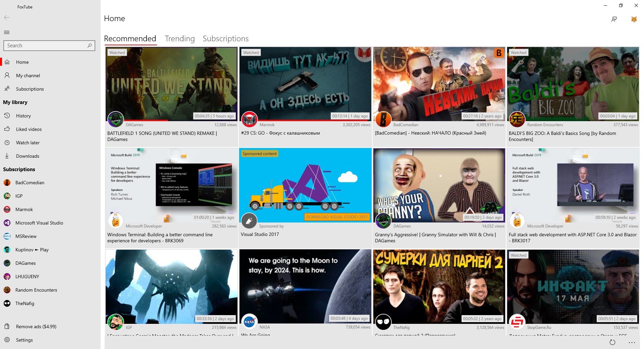Click DAGames avatar on Granny video card
Image resolution: width=644 pixels, height=349 pixels.
tap(383, 221)
